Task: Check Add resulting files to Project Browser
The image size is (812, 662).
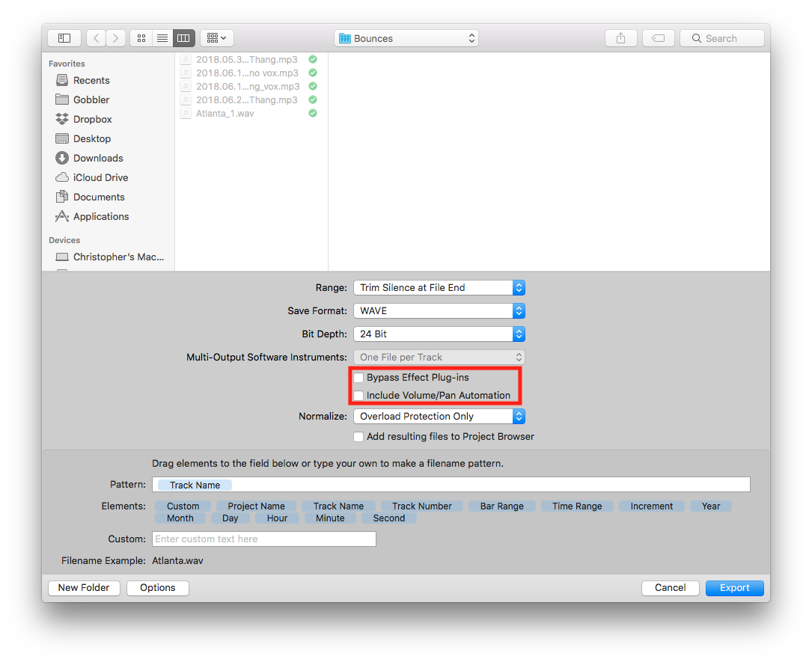Action: pos(358,437)
